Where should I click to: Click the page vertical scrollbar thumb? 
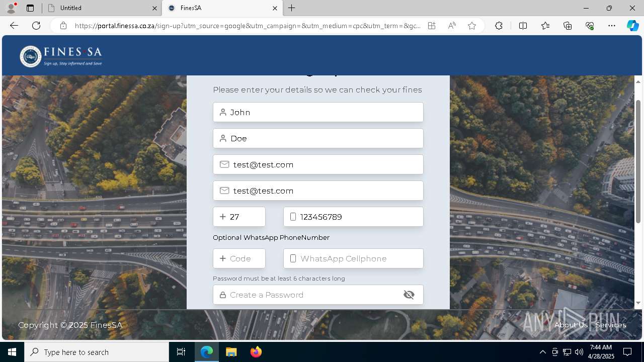click(x=638, y=161)
